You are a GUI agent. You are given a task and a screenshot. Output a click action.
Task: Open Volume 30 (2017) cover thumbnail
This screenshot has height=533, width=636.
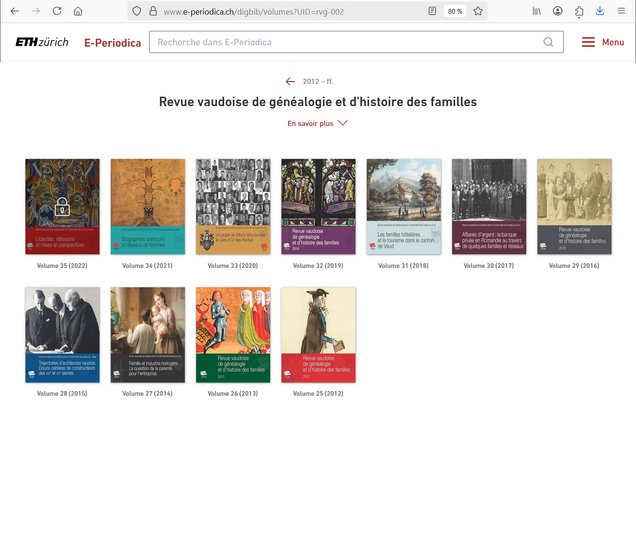(x=489, y=206)
